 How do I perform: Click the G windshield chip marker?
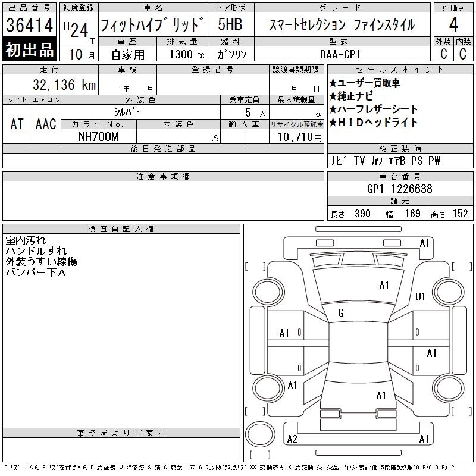[341, 313]
